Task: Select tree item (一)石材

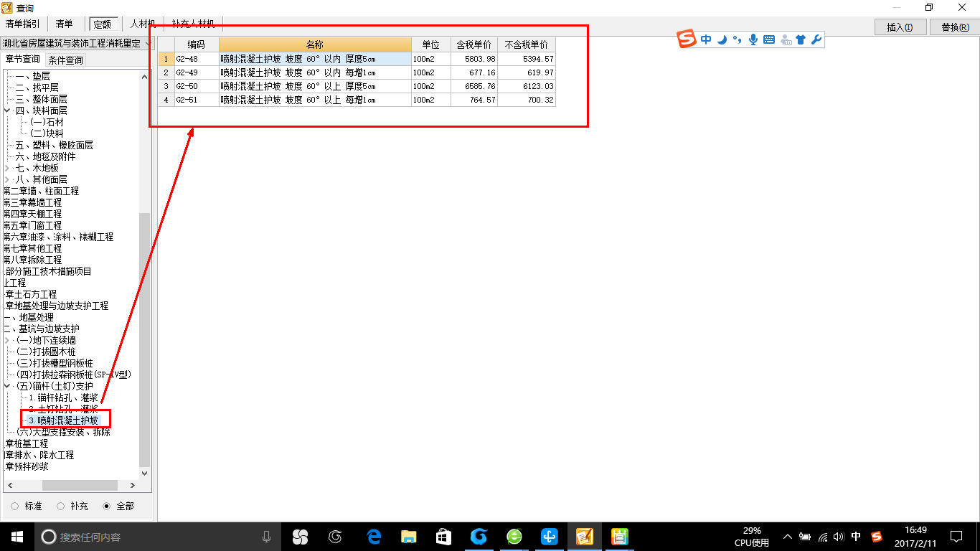Action: point(47,122)
